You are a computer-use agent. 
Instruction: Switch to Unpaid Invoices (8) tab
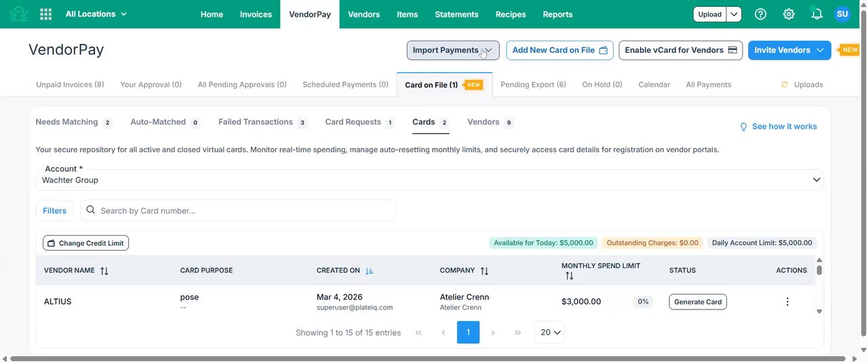coord(70,85)
